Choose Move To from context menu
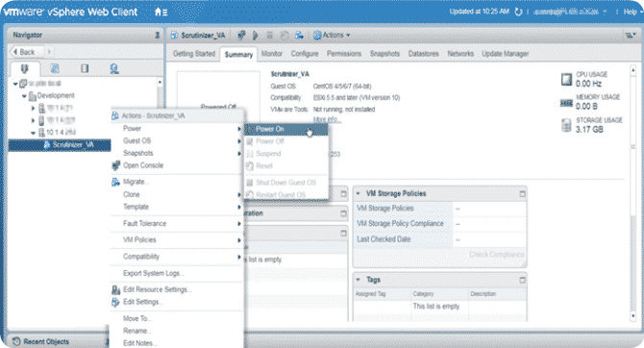Image resolution: width=644 pixels, height=348 pixels. point(177,318)
